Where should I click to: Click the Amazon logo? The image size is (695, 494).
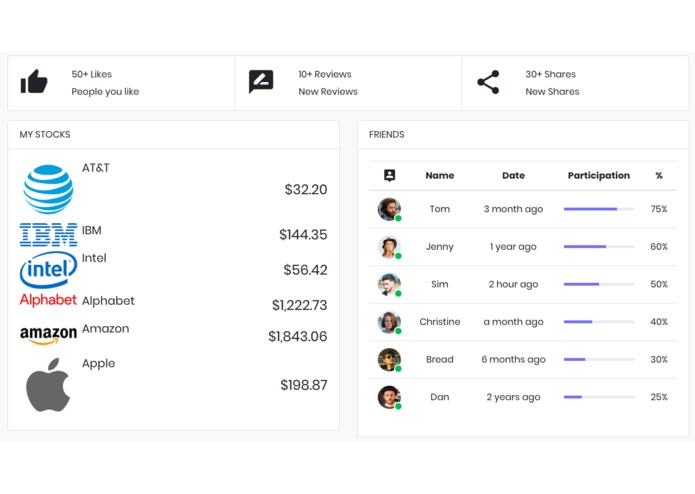48,335
